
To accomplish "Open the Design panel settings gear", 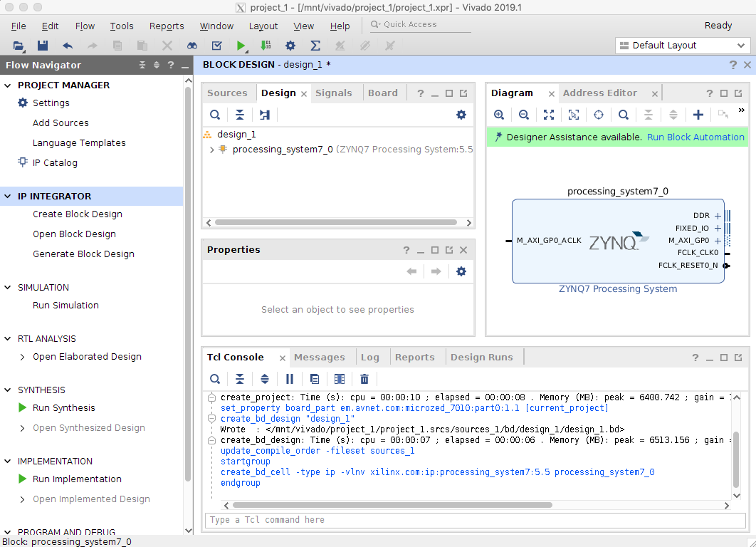I will click(x=461, y=115).
